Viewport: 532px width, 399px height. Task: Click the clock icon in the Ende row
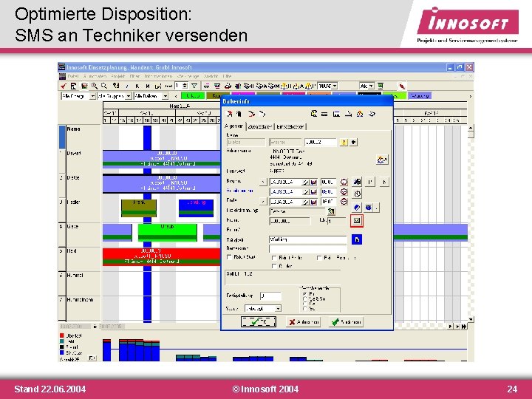click(x=344, y=202)
